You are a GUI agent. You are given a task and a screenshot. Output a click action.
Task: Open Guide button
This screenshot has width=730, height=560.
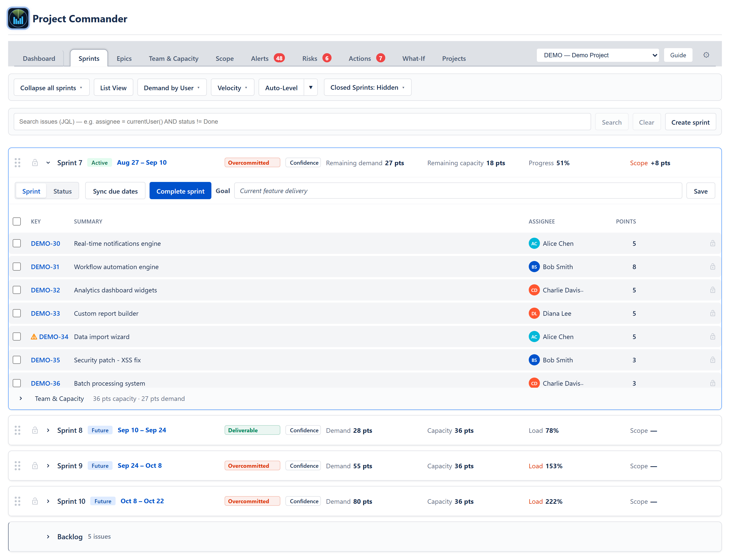coord(678,55)
